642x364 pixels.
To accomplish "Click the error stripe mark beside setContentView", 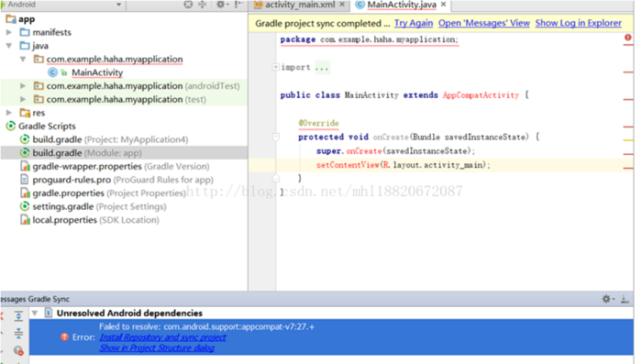I will (x=628, y=168).
